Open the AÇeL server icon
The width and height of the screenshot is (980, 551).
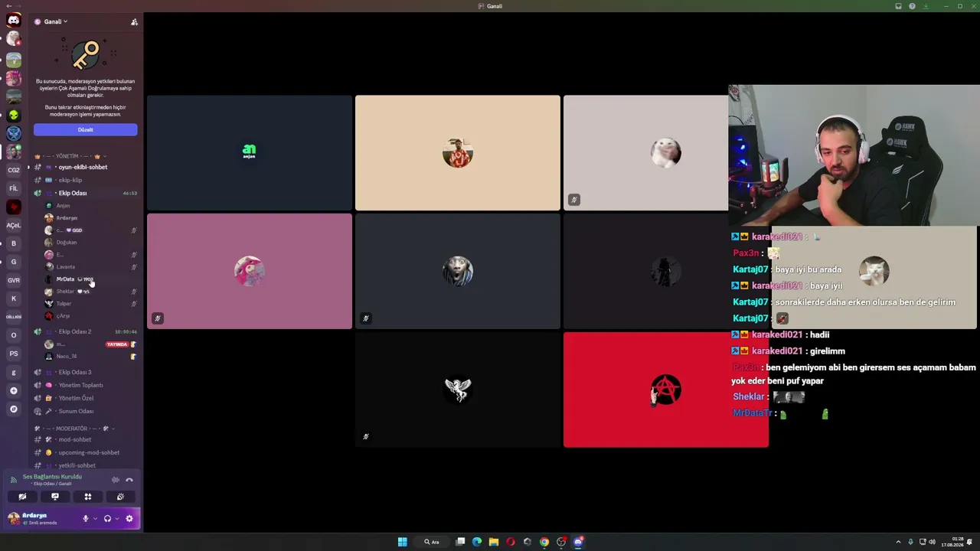[14, 225]
